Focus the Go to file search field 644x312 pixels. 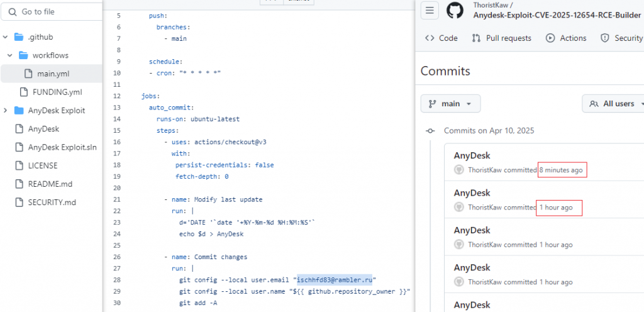click(x=52, y=12)
